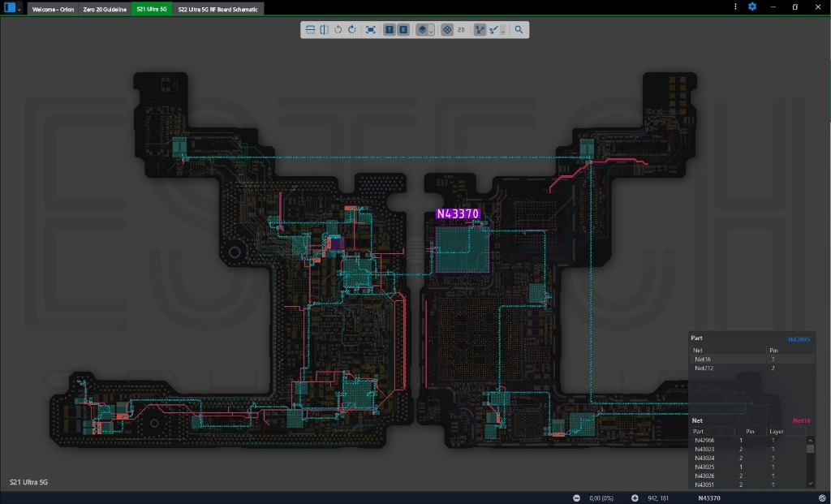Open the sidebar layout panel icon
The image size is (831, 504).
(10, 7)
